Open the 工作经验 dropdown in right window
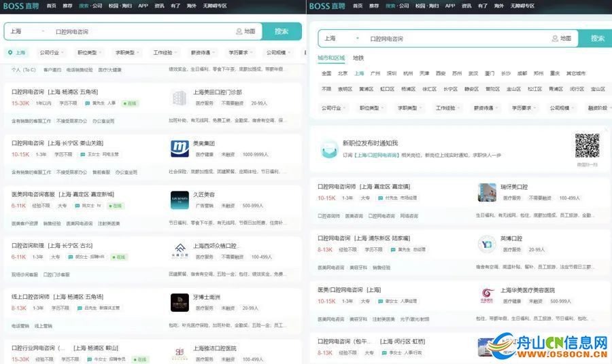This screenshot has width=612, height=364. pos(448,108)
